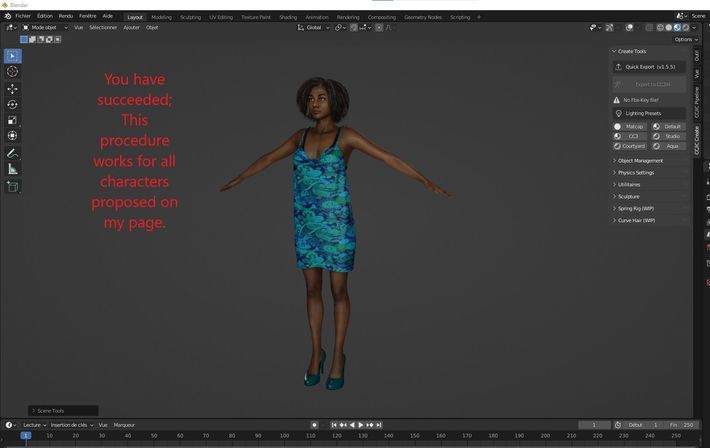
Task: Switch to rendered viewport shading
Action: pos(686,28)
